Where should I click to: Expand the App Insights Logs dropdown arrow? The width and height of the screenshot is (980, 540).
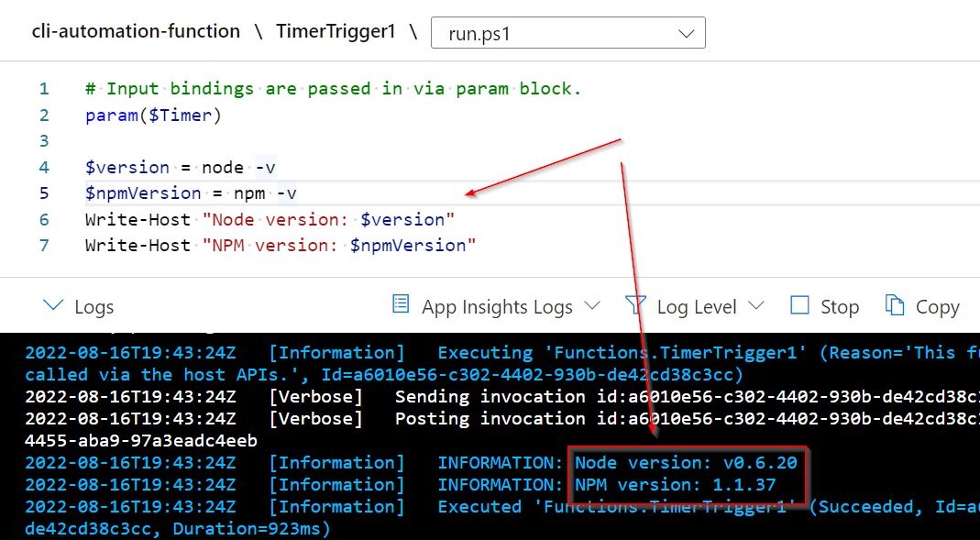(592, 305)
